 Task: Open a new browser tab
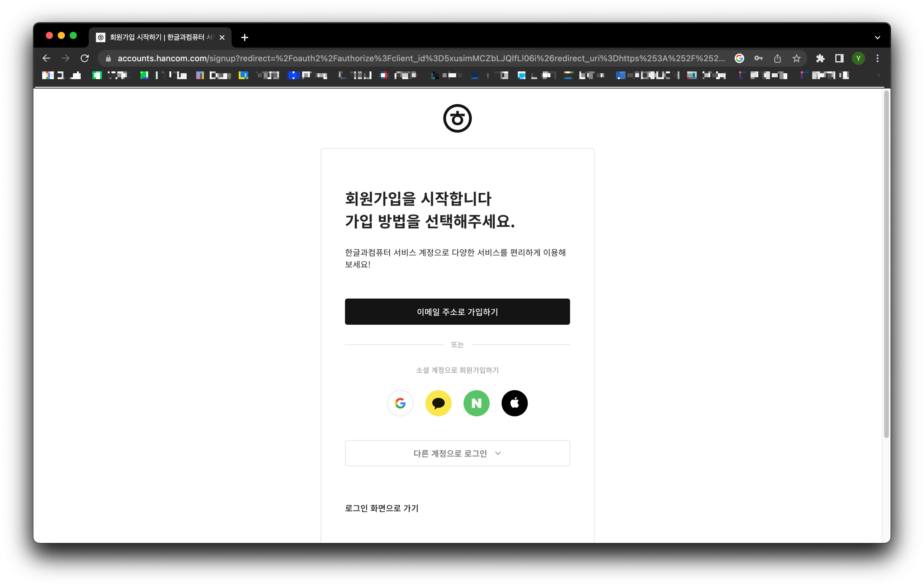click(245, 38)
